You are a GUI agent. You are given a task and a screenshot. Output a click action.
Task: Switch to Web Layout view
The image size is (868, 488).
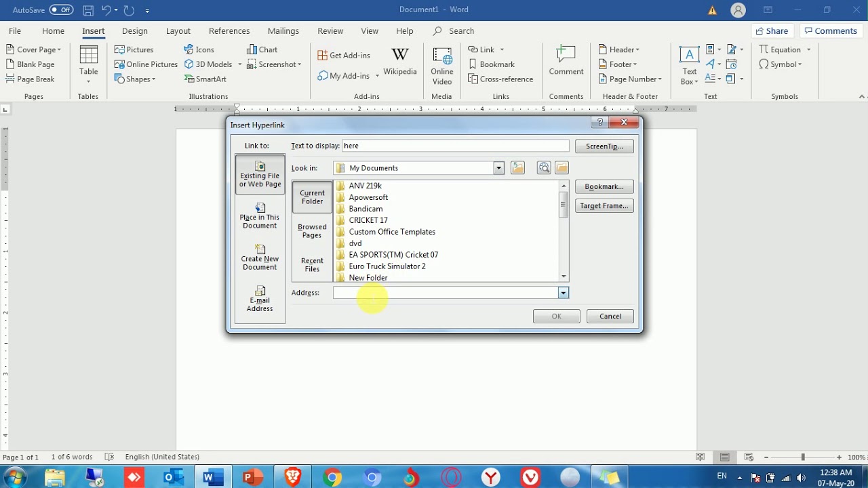pos(749,457)
